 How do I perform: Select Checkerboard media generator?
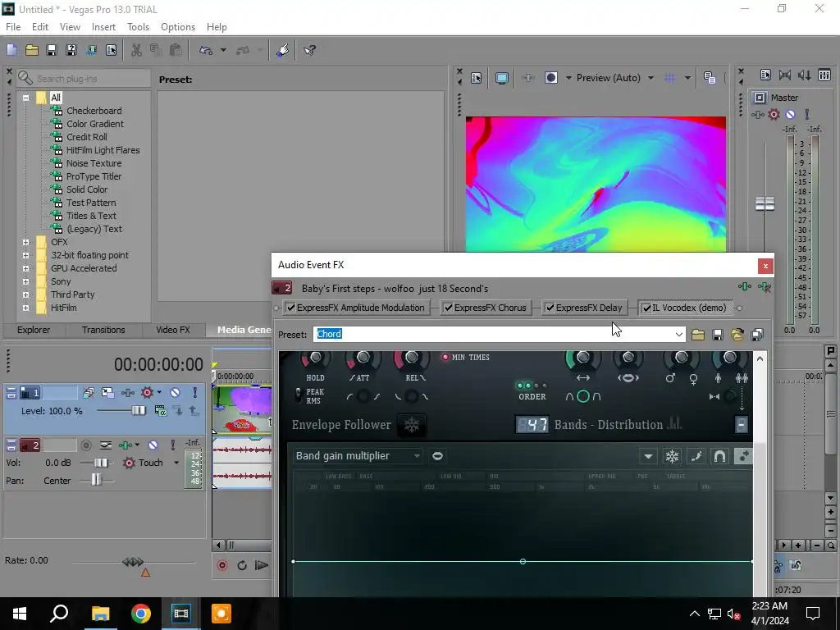point(94,111)
